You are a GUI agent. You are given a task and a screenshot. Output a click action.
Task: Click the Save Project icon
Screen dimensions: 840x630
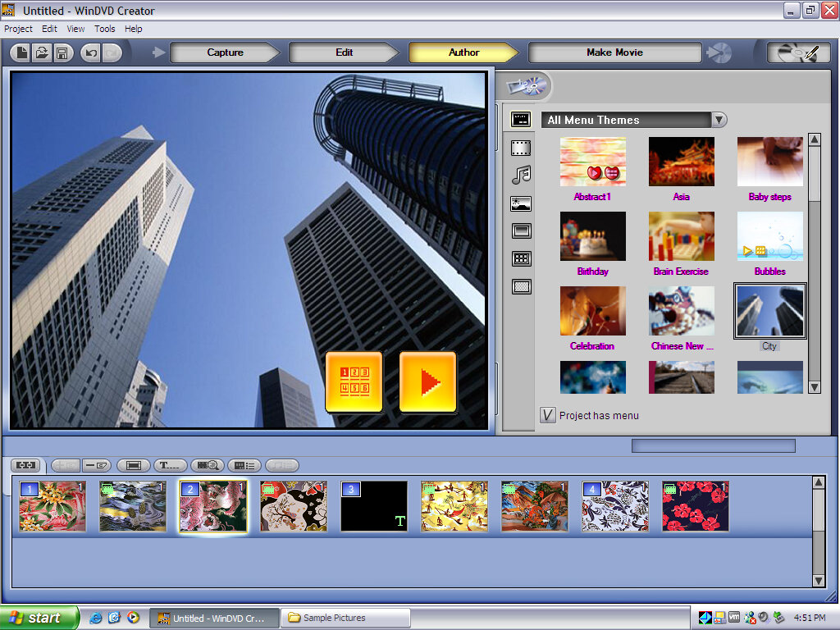tap(62, 52)
